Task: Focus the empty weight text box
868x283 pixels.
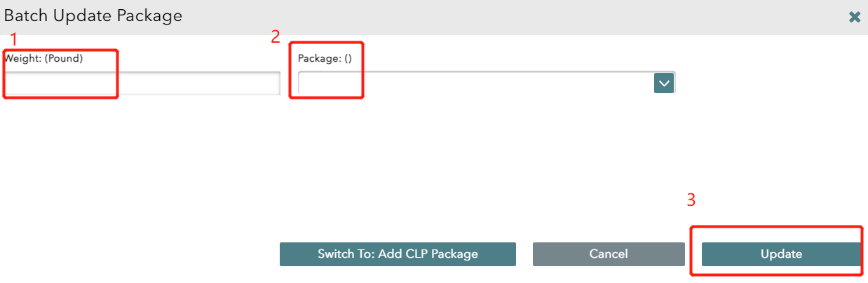Action: 142,84
